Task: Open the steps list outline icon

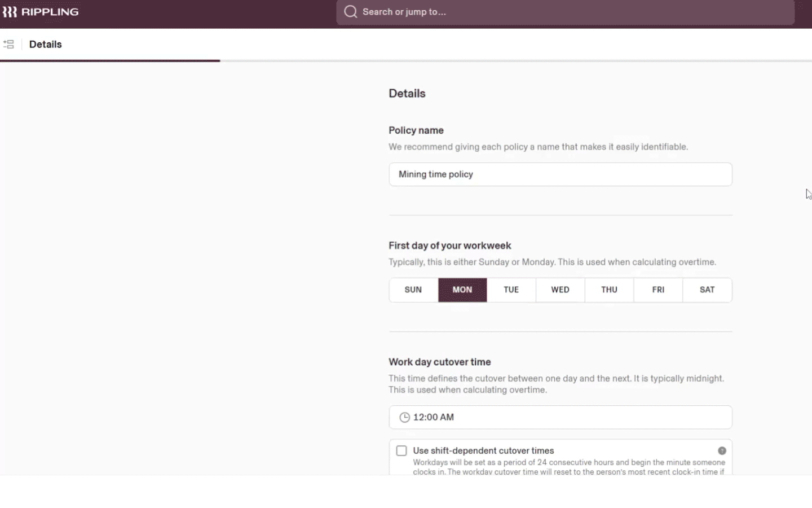Action: click(8, 44)
